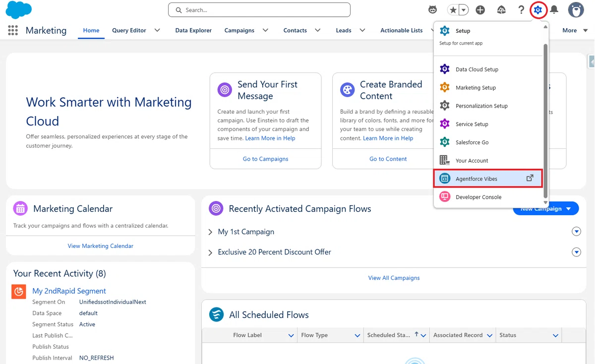Click the Salesforce cloud logo
Image resolution: width=595 pixels, height=364 pixels.
click(x=18, y=10)
